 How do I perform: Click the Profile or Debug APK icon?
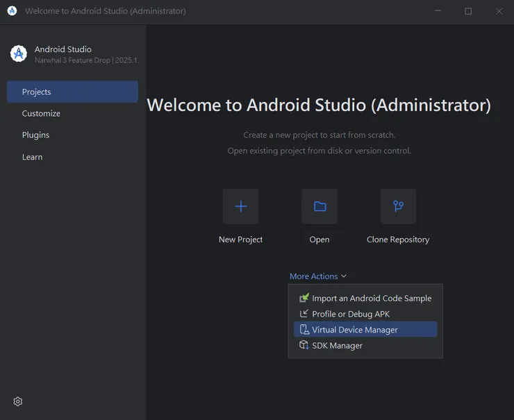tap(304, 314)
